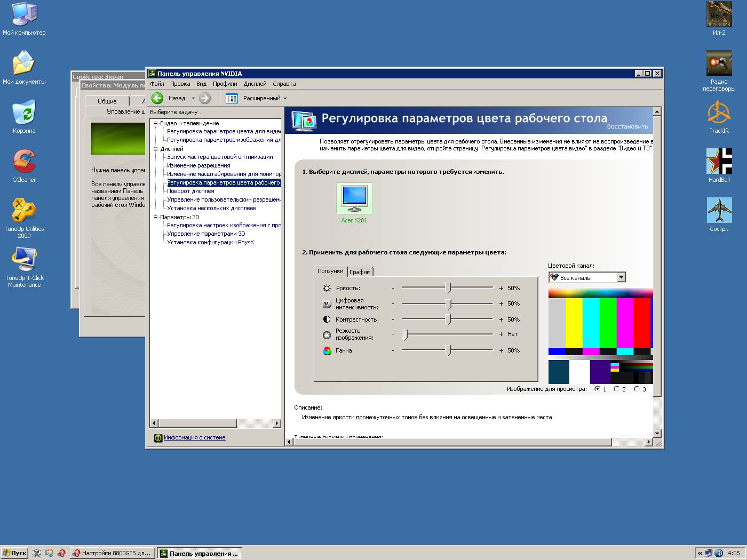Switch to the График tab

click(x=360, y=272)
